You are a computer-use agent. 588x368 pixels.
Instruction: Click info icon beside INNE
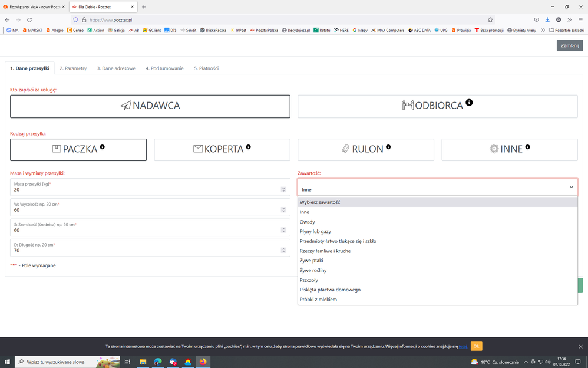click(527, 147)
